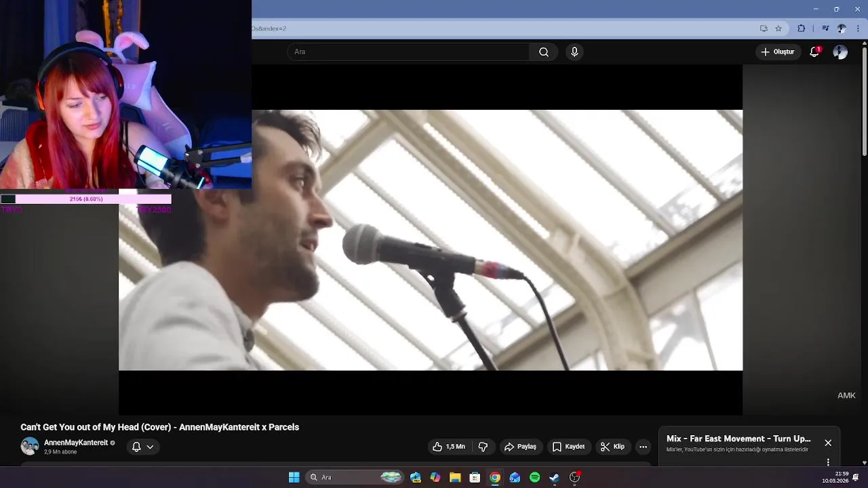This screenshot has height=488, width=868.
Task: Dislike the video with thumbs down
Action: tap(483, 447)
